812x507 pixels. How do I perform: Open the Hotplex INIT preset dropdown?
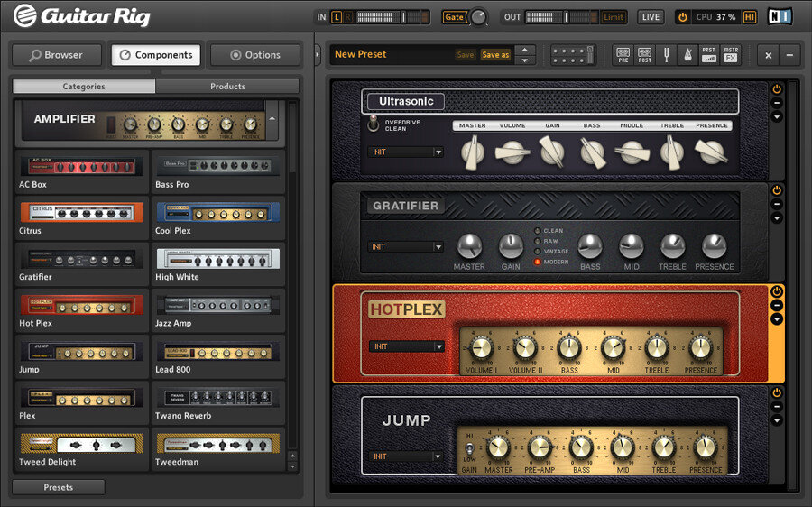coord(407,346)
